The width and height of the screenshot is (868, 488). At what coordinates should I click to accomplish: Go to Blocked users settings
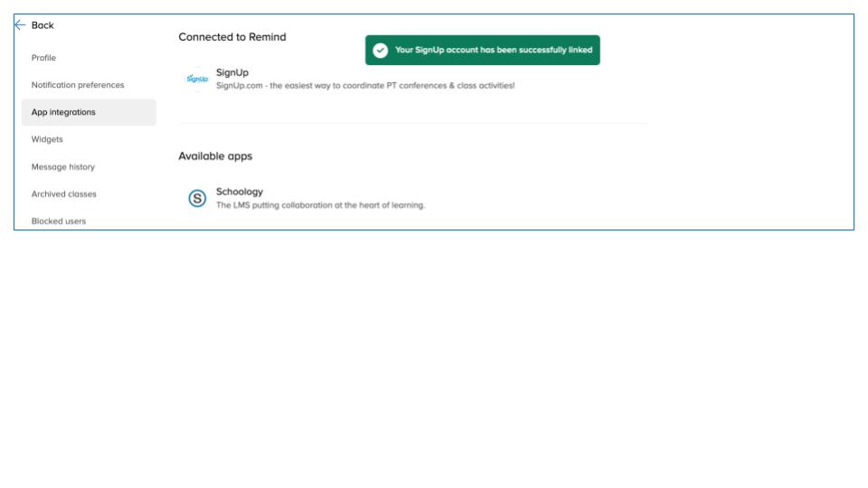pos(59,221)
